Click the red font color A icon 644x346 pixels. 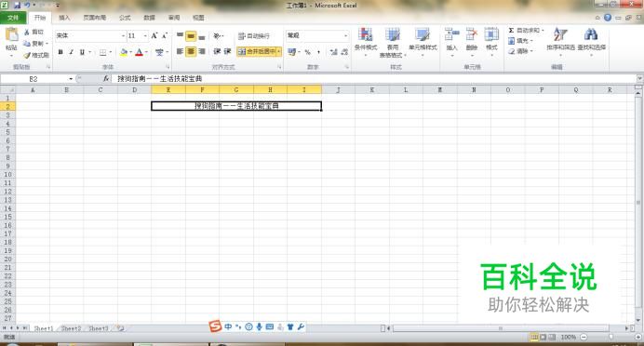tap(140, 52)
